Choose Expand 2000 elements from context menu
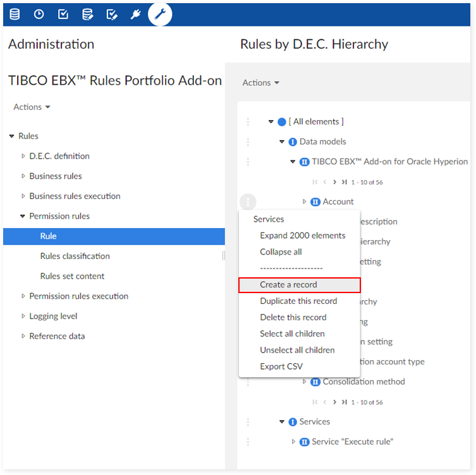This screenshot has width=476, height=475. [300, 236]
